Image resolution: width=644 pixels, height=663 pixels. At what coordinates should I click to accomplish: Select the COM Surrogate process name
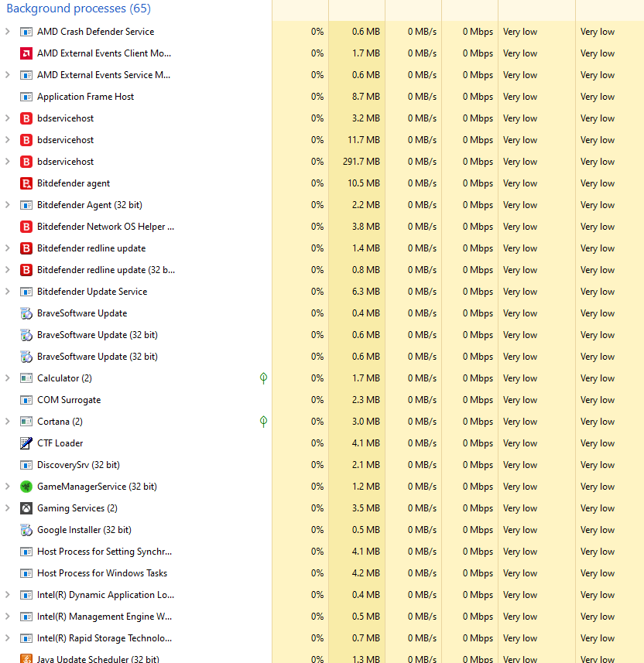(69, 400)
